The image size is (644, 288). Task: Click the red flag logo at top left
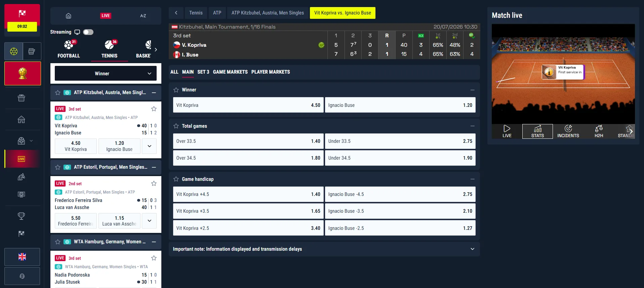click(22, 13)
